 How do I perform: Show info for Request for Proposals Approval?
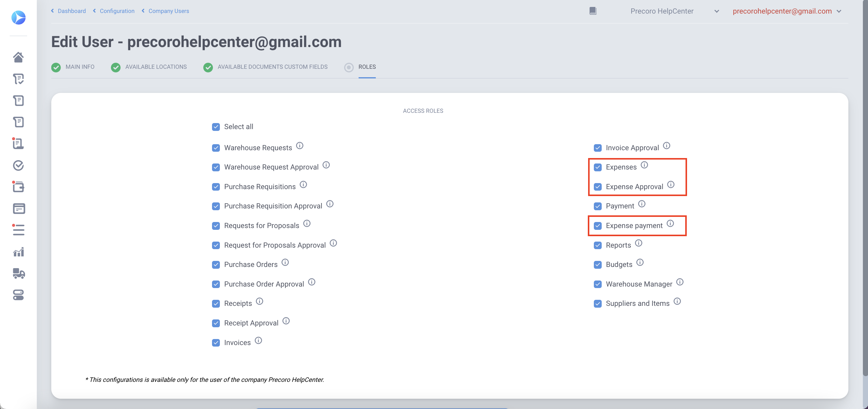click(x=333, y=243)
